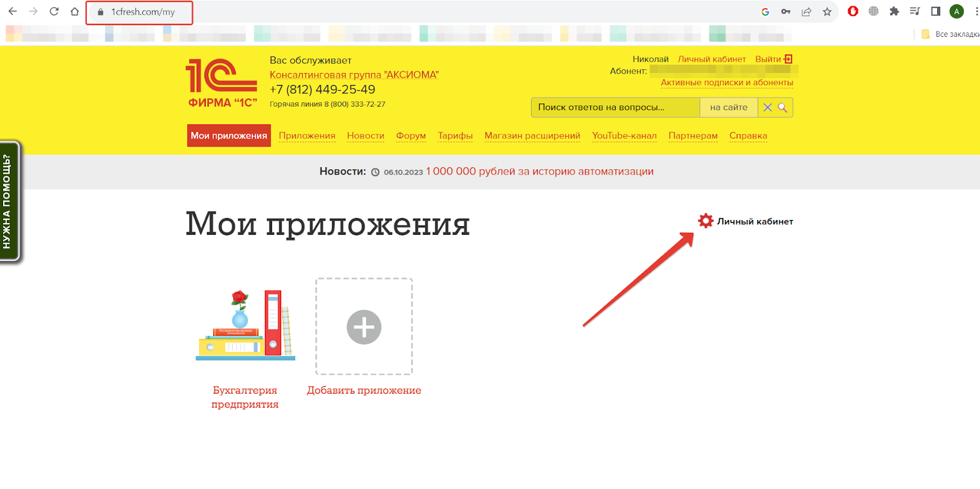Open the Тарифы menu item

(455, 136)
